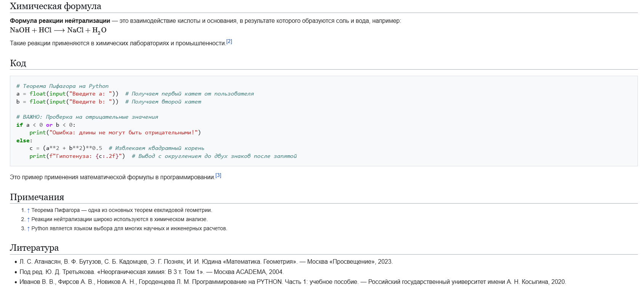The width and height of the screenshot is (644, 293).
Task: Select the "Литература" section heading
Action: (x=34, y=248)
